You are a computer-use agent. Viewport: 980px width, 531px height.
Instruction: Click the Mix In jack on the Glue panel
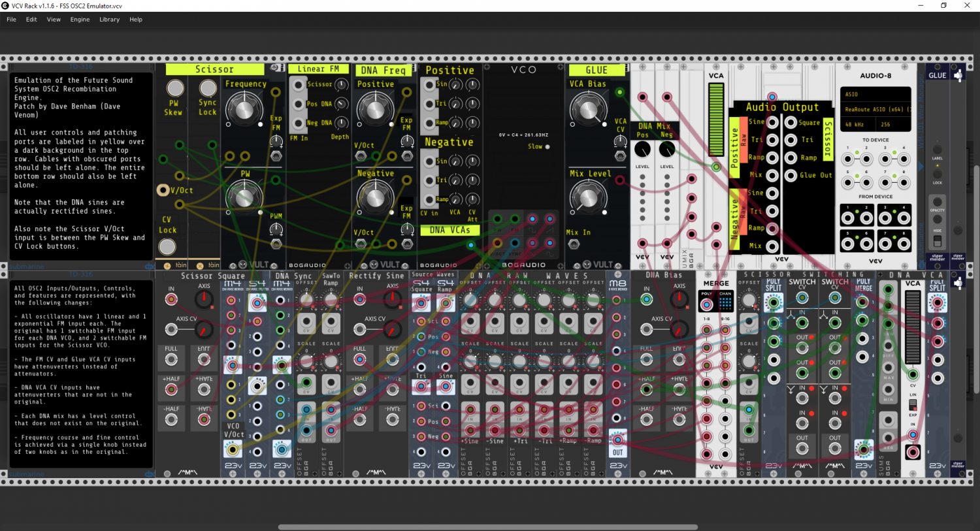pyautogui.click(x=574, y=244)
